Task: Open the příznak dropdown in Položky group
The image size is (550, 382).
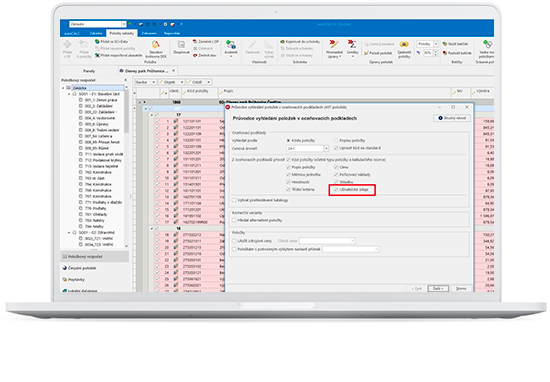Action: [377, 249]
